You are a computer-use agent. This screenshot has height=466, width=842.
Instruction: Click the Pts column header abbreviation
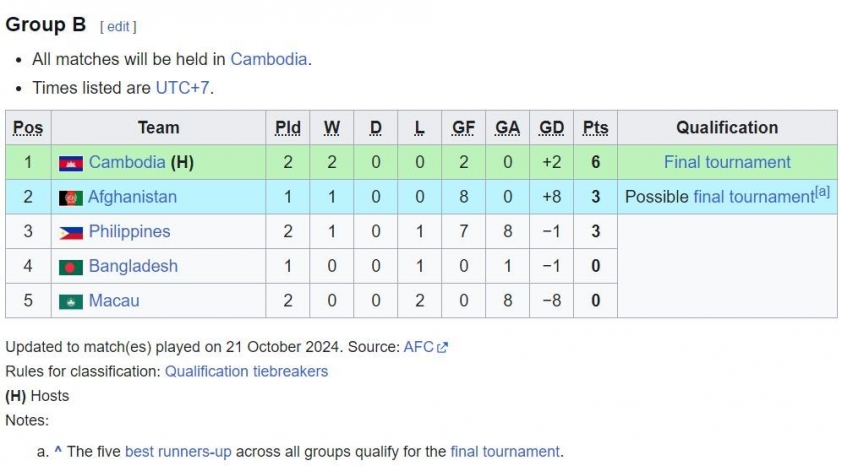[x=596, y=128]
